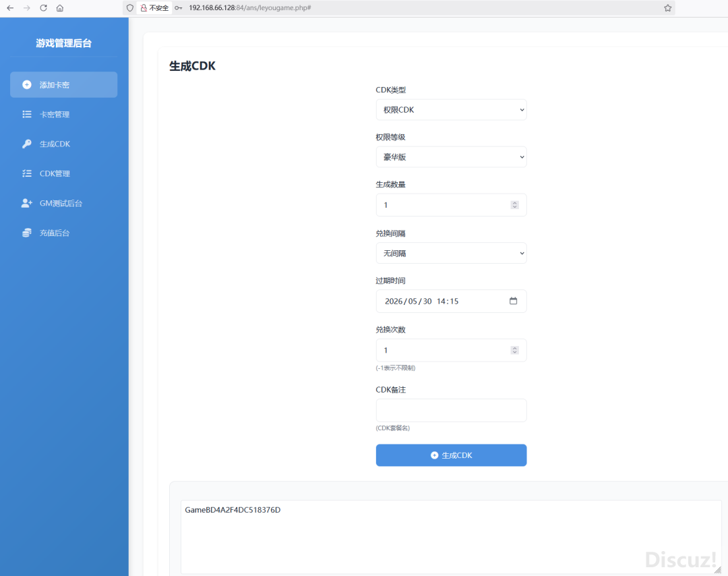Adjust the 生成数量 spinner arrows

coord(514,205)
